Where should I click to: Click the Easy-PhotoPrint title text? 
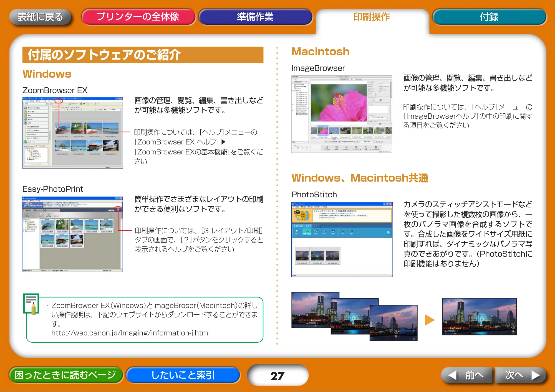point(53,189)
